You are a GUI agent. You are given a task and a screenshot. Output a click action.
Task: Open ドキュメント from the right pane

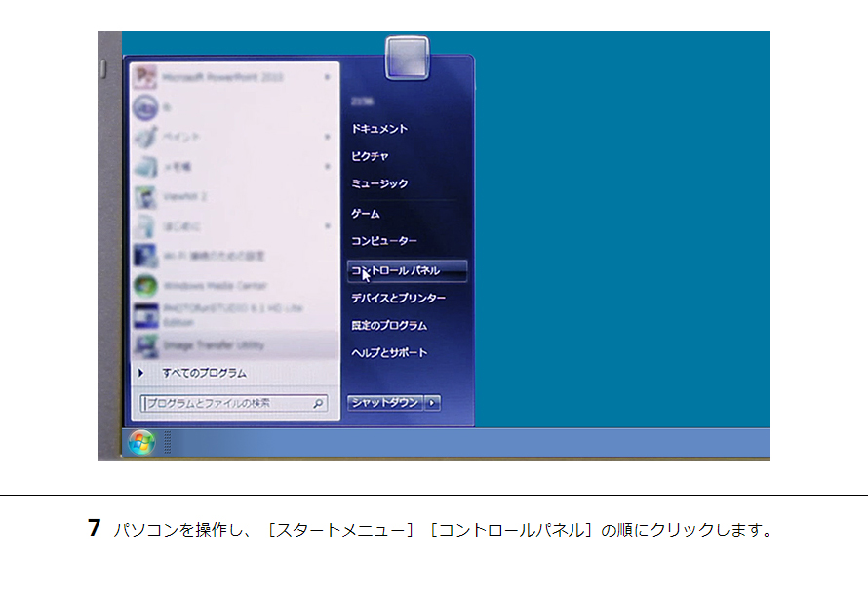379,129
